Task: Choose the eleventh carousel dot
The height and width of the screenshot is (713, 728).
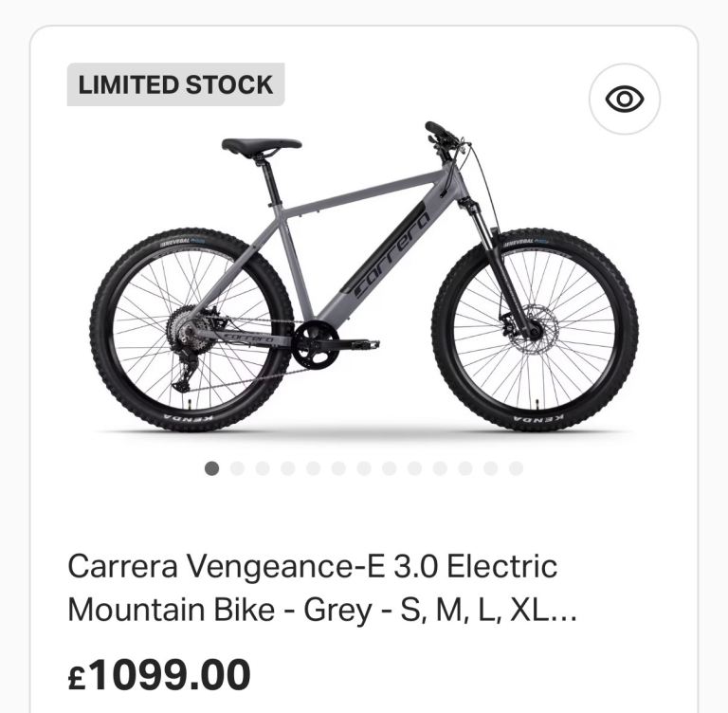Action: point(465,468)
